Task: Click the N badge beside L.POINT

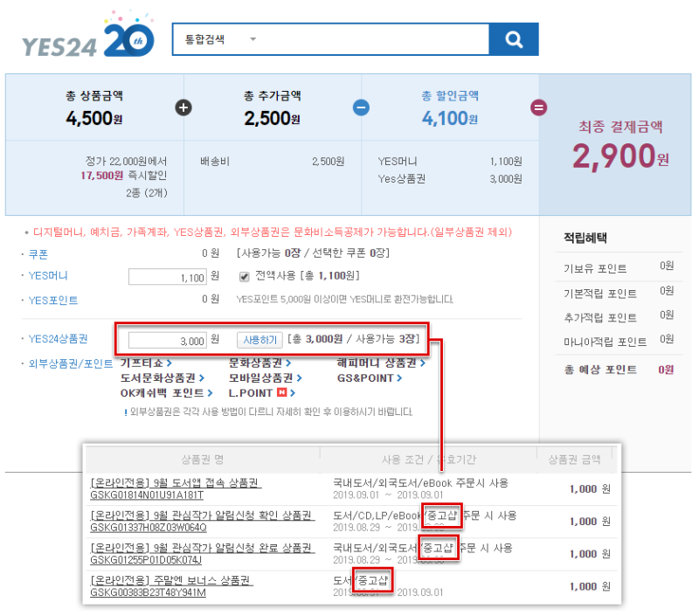Action: tap(281, 392)
